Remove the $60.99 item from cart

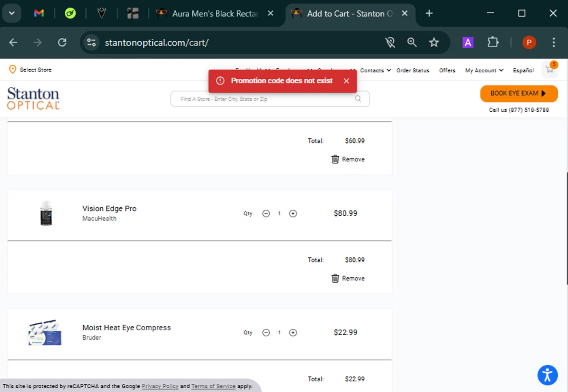pos(348,159)
